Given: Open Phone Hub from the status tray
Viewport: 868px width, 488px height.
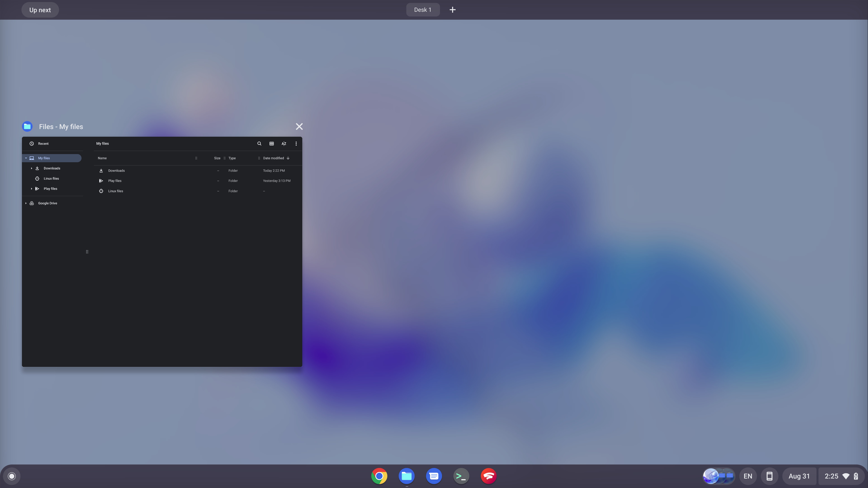Looking at the screenshot, I should coord(770,476).
